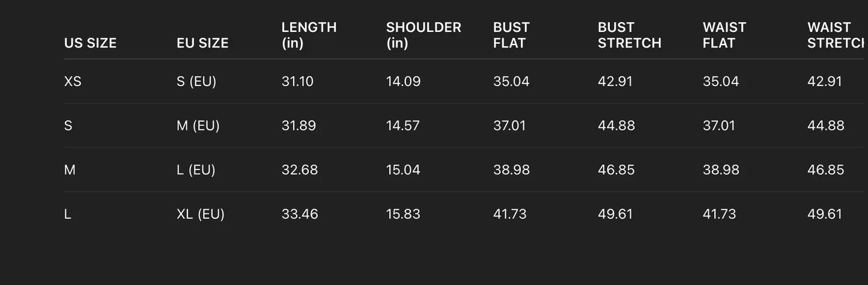Select waist flat value 41.73 in L row
Viewport: 868px width, 285px height.
[719, 214]
